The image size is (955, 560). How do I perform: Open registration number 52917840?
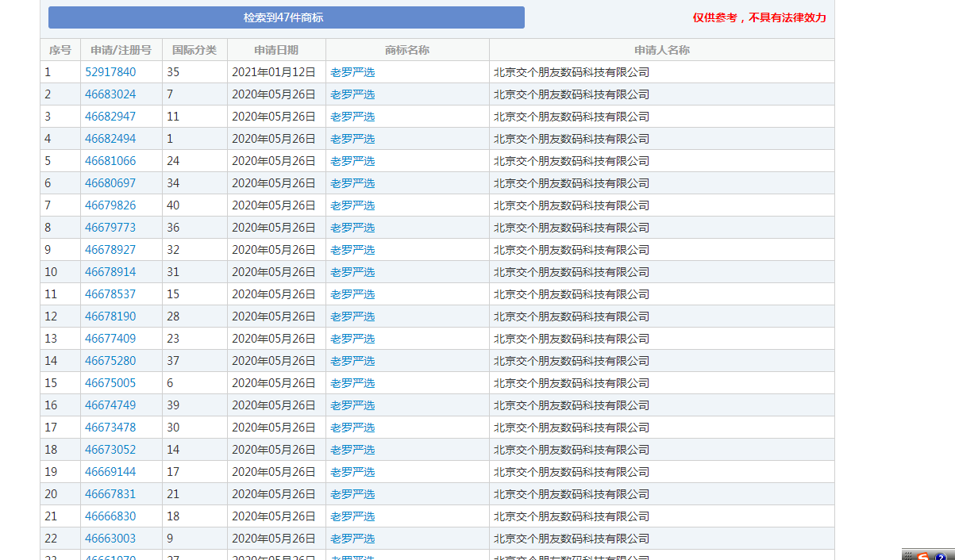coord(110,72)
